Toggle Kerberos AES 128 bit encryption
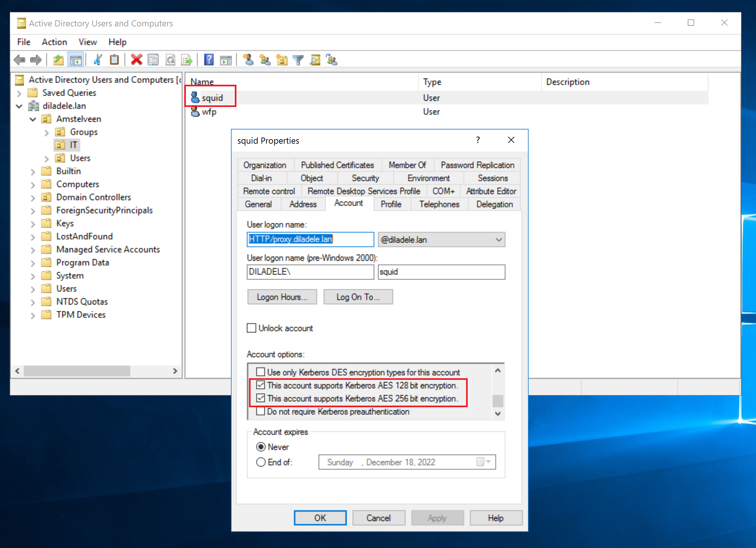756x548 pixels. click(260, 385)
